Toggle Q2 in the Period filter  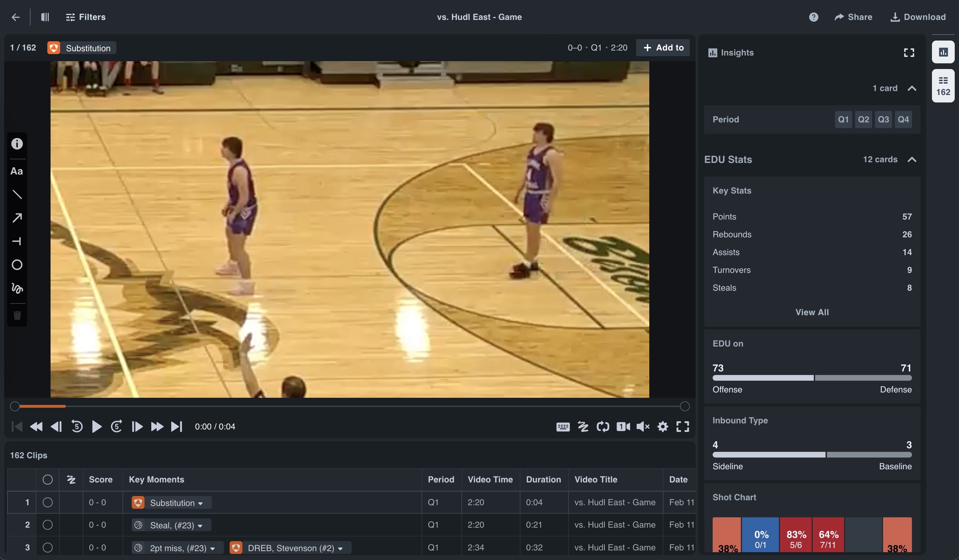(x=864, y=120)
